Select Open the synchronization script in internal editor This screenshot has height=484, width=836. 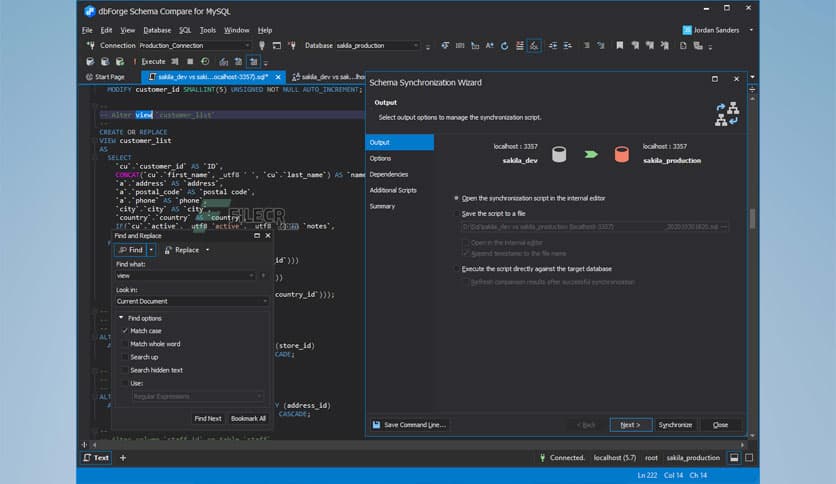coord(456,198)
